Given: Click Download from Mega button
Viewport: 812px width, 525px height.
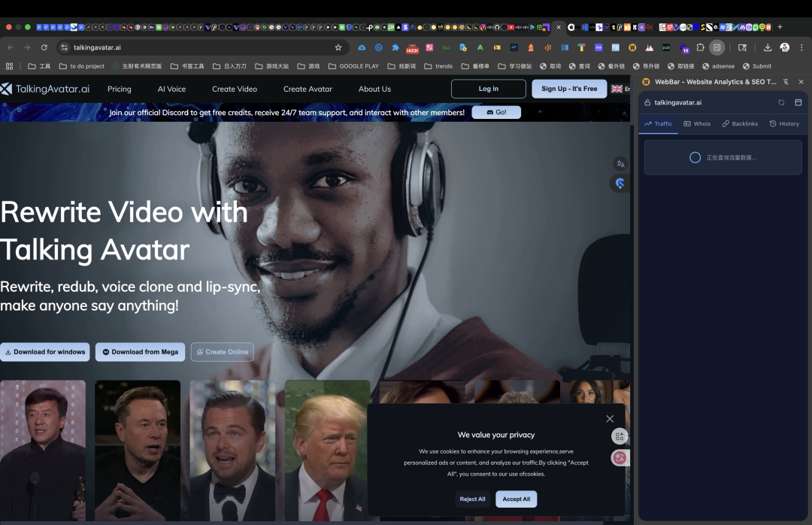Looking at the screenshot, I should (x=140, y=352).
